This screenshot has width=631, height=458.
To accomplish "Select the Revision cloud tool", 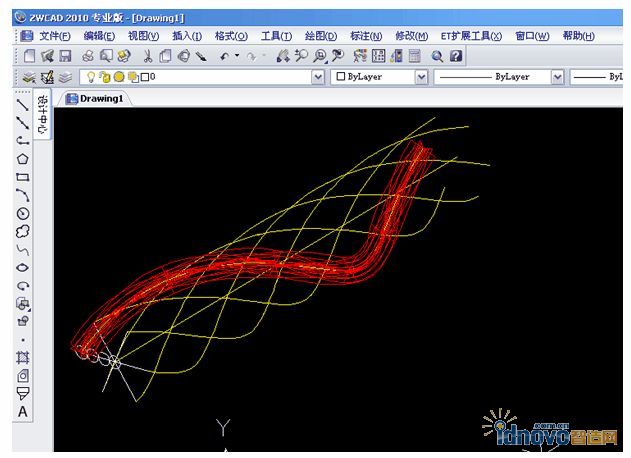I will (23, 231).
